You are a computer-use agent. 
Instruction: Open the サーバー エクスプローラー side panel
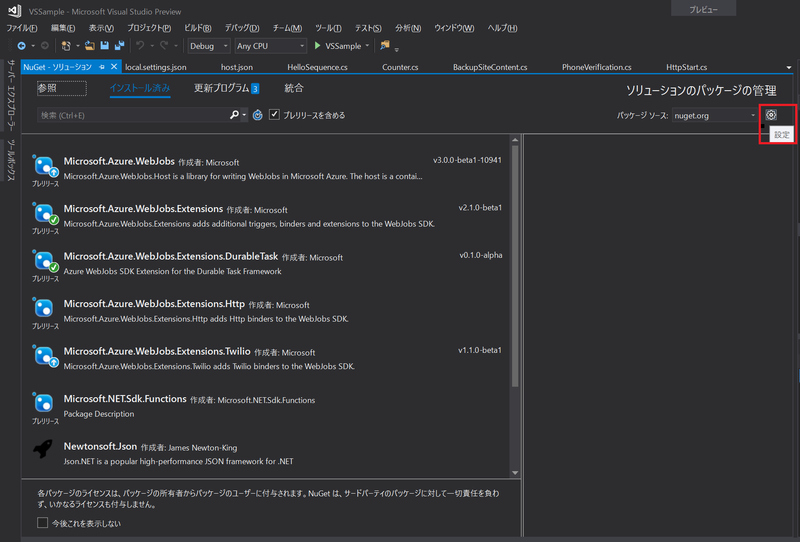pos(11,95)
